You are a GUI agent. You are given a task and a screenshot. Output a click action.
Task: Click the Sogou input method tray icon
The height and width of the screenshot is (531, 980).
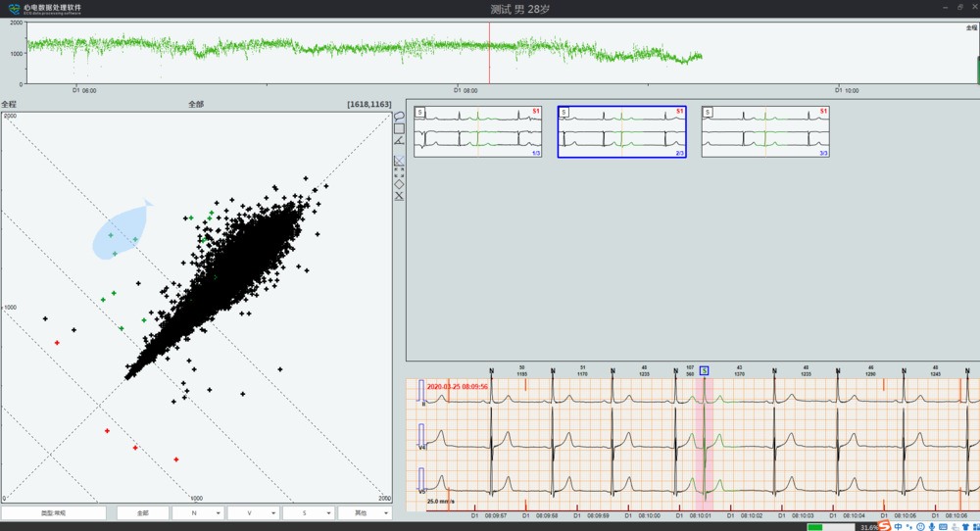884,525
